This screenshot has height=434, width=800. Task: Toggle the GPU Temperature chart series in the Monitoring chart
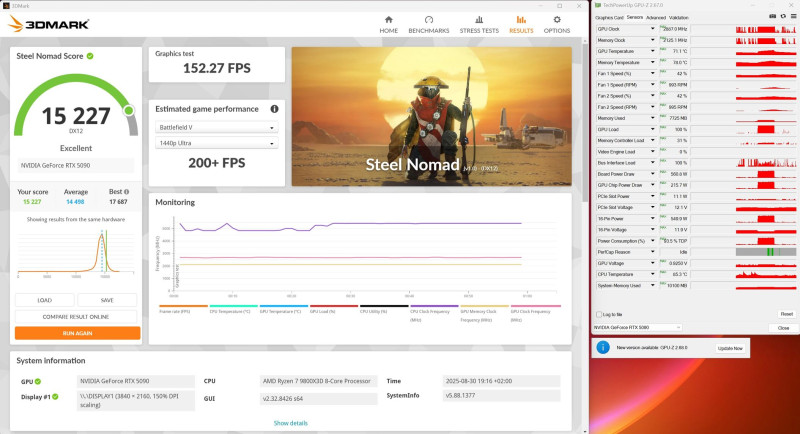(x=284, y=309)
